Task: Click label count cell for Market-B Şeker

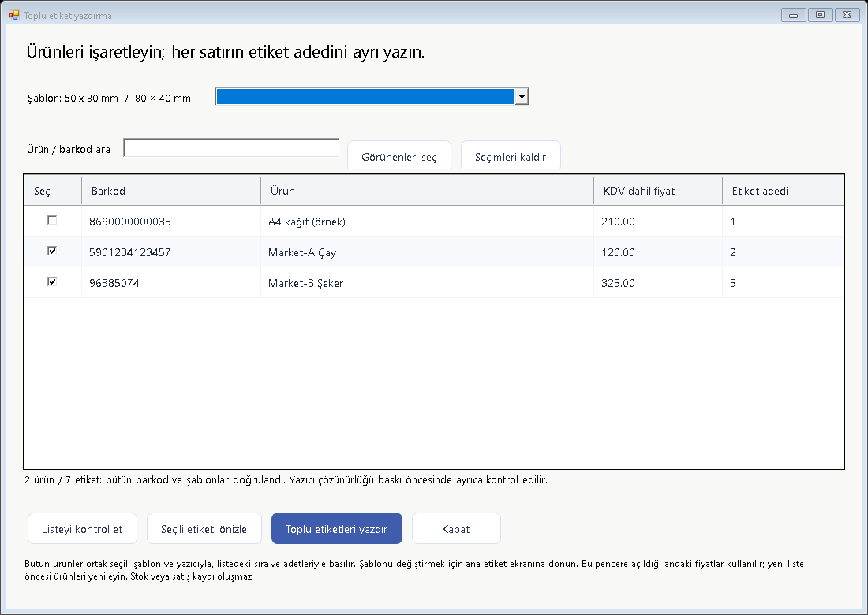Action: tap(783, 282)
